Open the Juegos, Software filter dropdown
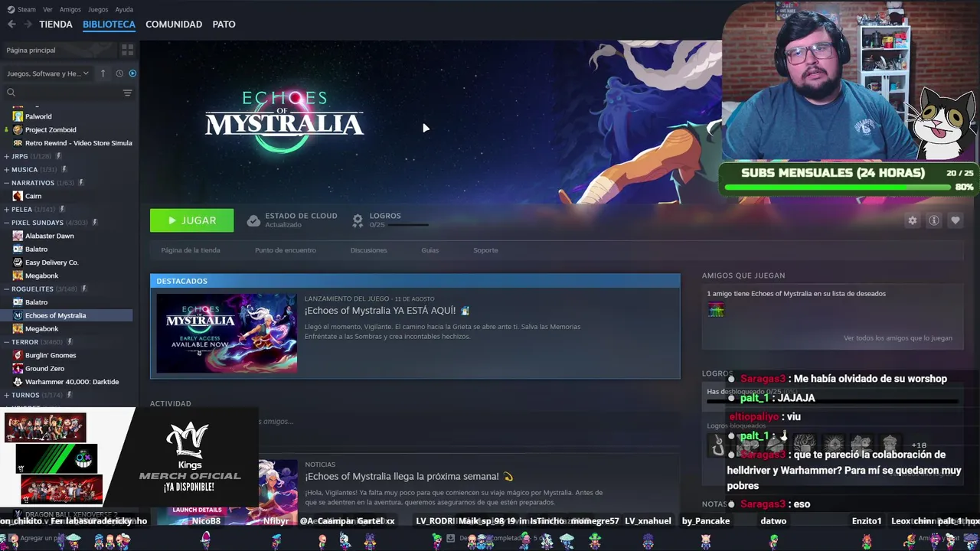 [x=48, y=73]
